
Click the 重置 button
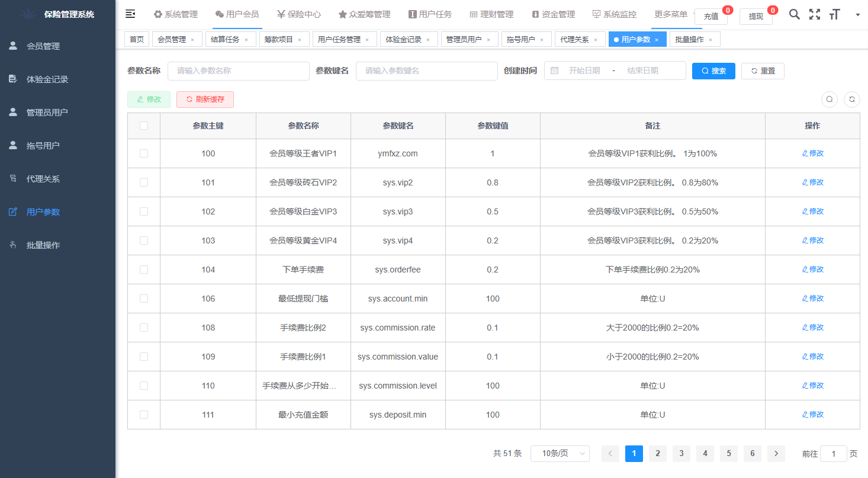[763, 71]
